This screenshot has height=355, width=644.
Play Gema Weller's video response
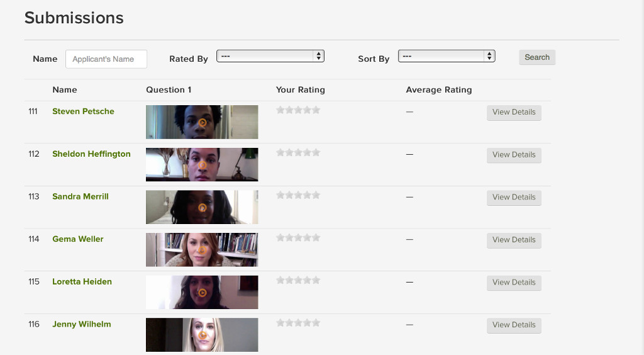202,250
